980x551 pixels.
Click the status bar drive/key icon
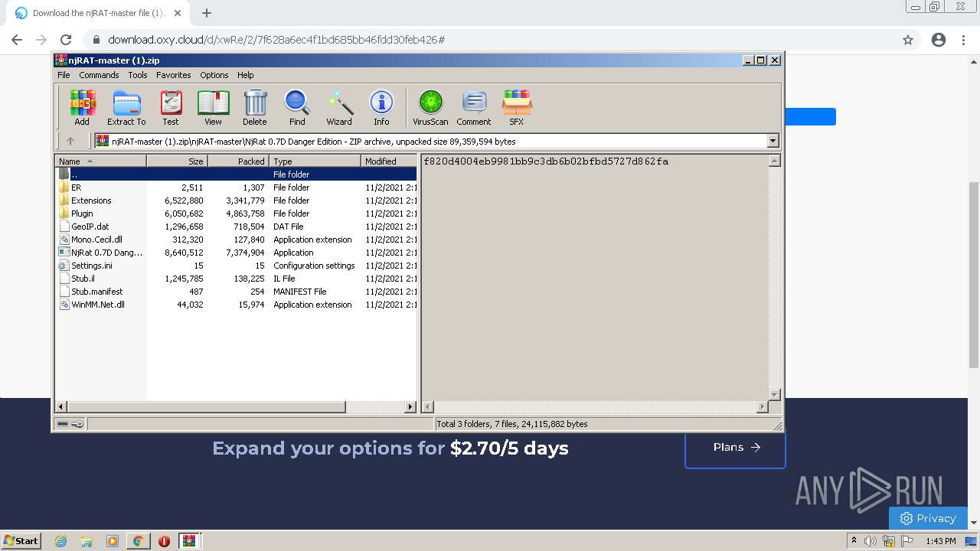[x=70, y=424]
